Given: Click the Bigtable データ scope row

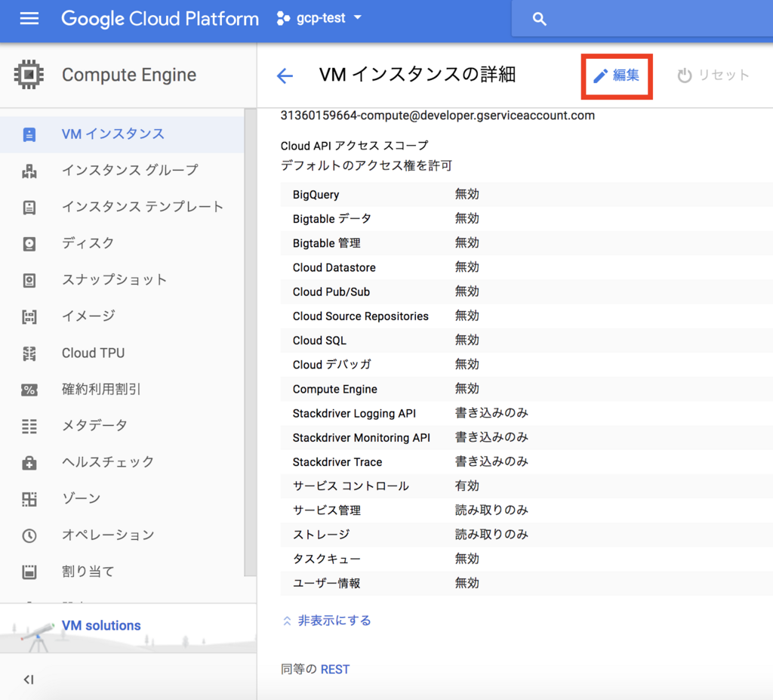Looking at the screenshot, I should (x=526, y=218).
